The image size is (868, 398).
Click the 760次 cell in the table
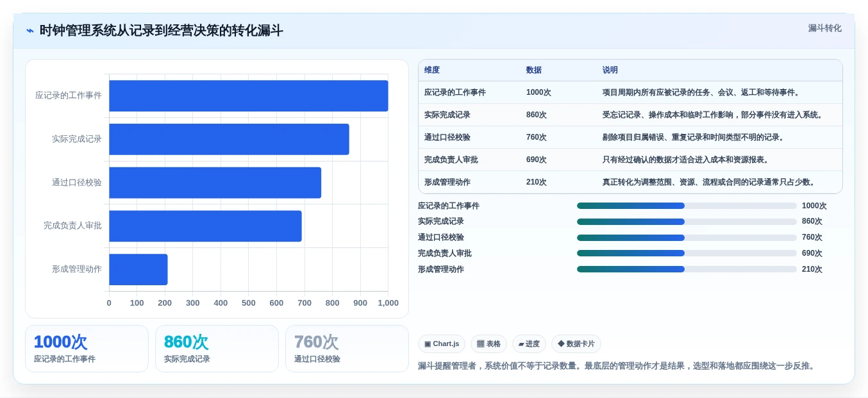click(x=537, y=137)
